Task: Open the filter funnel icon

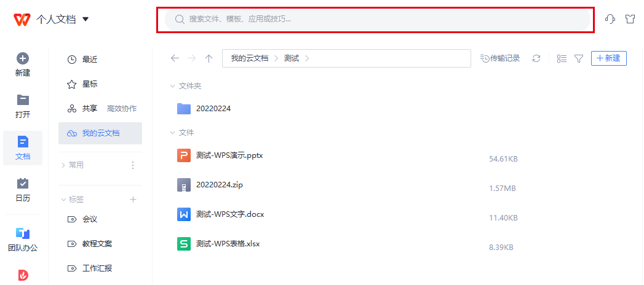Action: [x=579, y=58]
